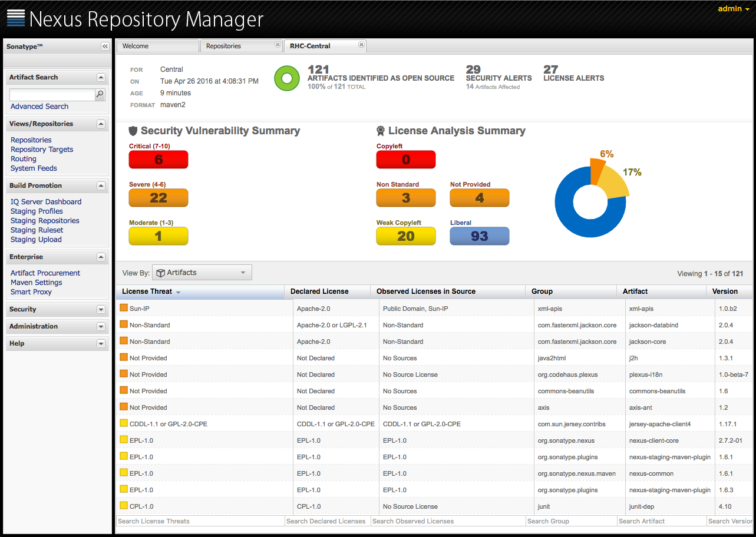The image size is (756, 537).
Task: Open Artifact Procurement link
Action: click(45, 273)
